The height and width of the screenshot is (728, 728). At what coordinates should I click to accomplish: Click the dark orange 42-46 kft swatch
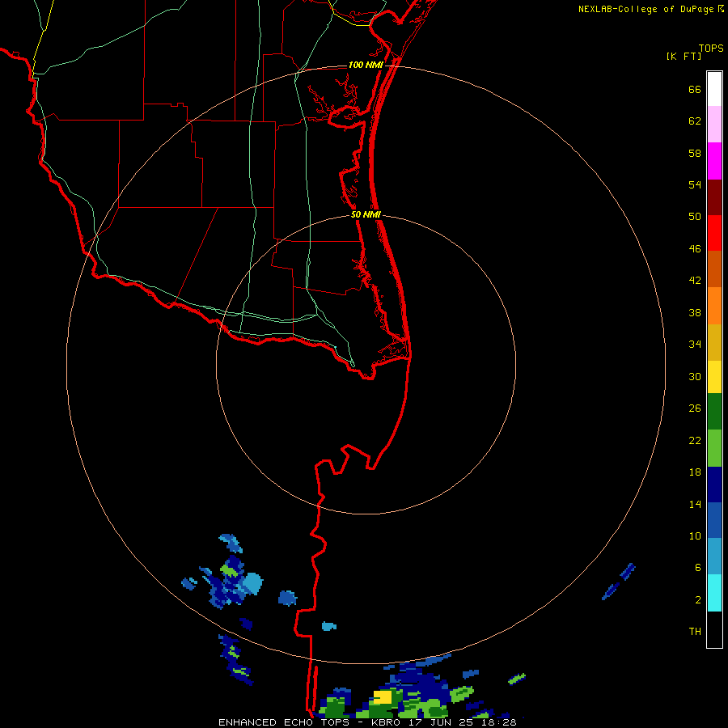tap(714, 269)
